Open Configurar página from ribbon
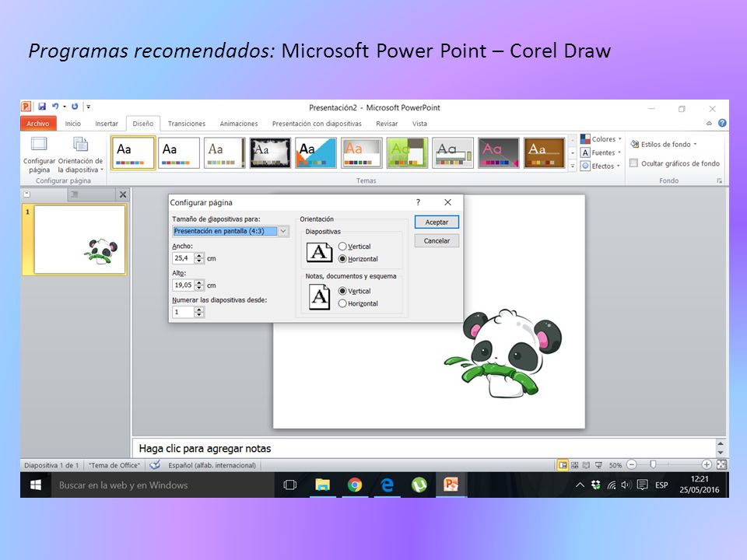This screenshot has height=560, width=747. point(39,156)
